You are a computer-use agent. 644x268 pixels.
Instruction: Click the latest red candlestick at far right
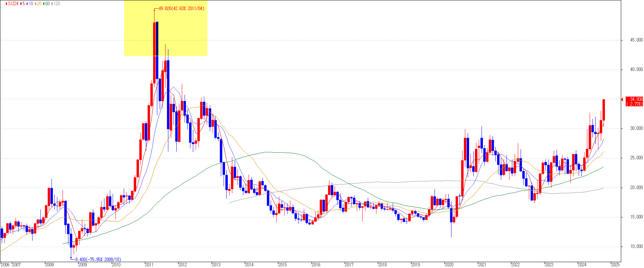604,110
